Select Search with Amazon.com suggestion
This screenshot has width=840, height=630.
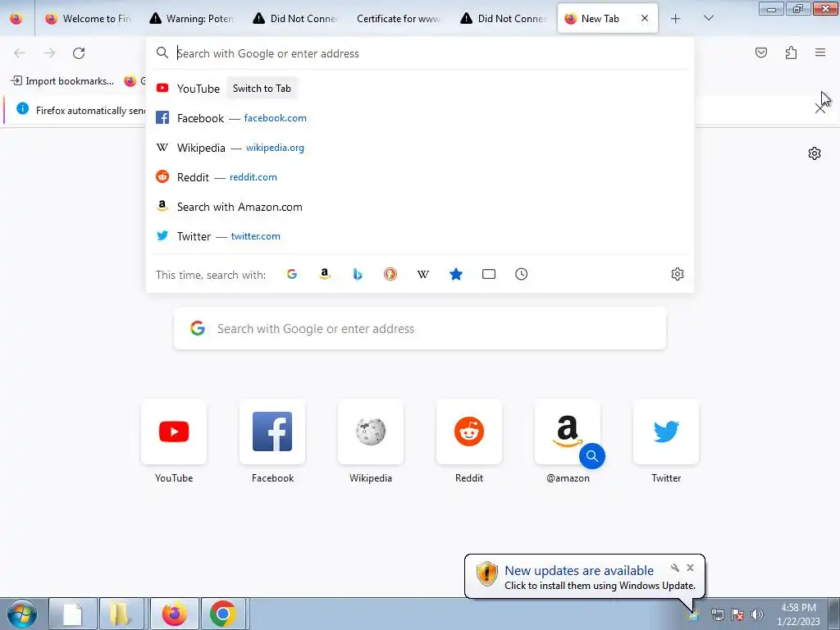coord(420,207)
